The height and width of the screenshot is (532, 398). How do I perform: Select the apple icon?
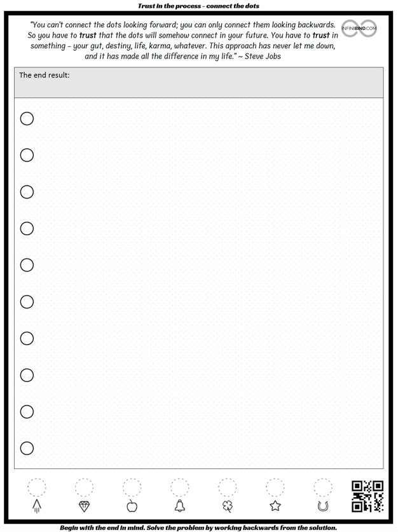coord(132,505)
